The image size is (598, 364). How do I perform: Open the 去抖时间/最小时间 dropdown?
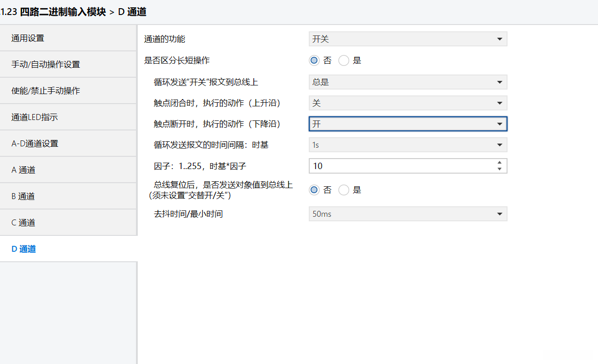[407, 214]
